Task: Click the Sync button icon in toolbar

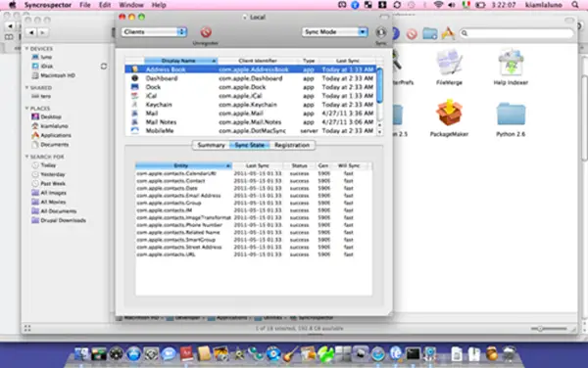Action: pyautogui.click(x=380, y=32)
